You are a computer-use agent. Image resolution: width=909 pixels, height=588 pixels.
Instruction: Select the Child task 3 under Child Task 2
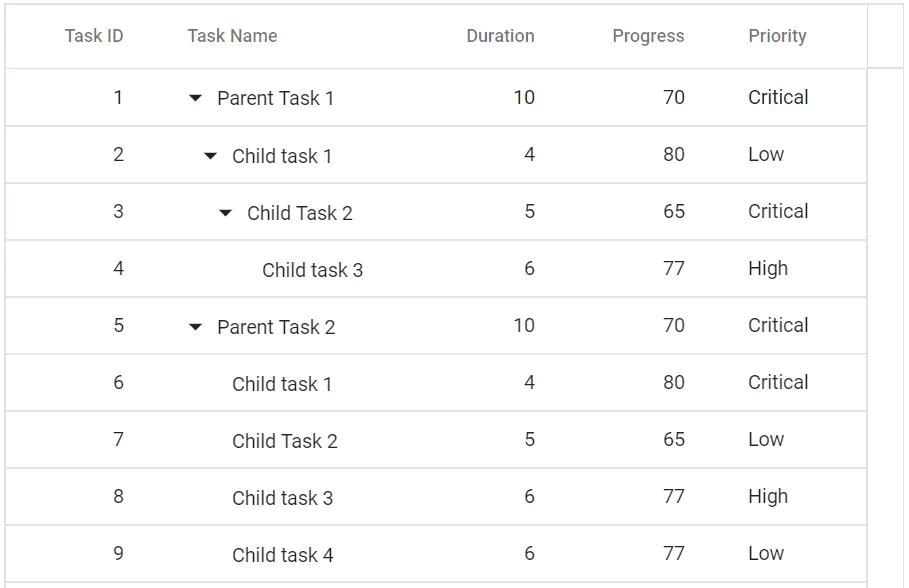pos(312,269)
